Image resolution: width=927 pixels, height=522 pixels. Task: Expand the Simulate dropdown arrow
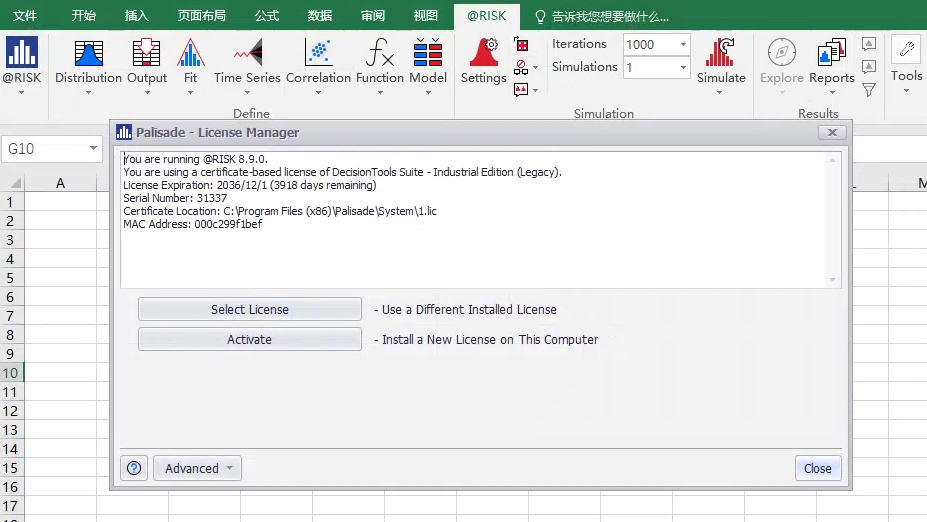pos(719,93)
